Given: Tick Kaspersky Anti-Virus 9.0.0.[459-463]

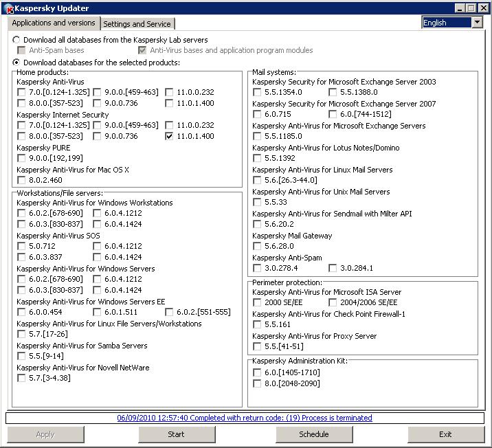Looking at the screenshot, I should [x=97, y=92].
